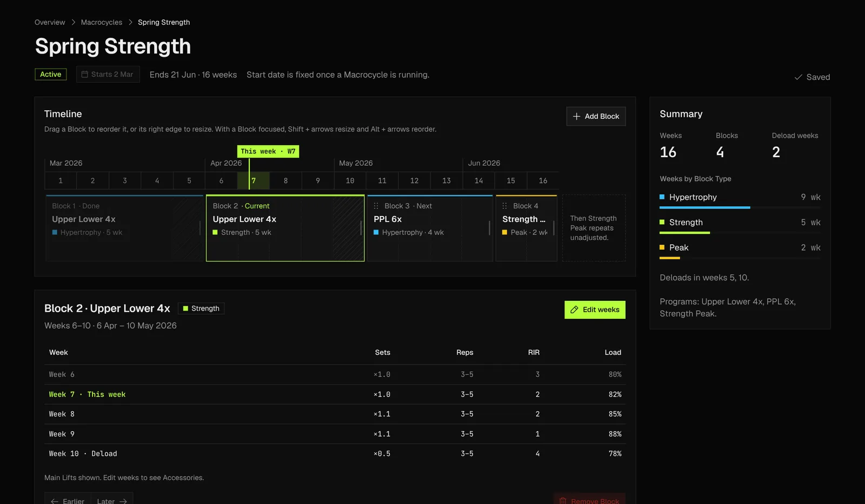Viewport: 865px width, 504px height.
Task: Click the left arrow icon on Earlier
Action: pos(55,501)
